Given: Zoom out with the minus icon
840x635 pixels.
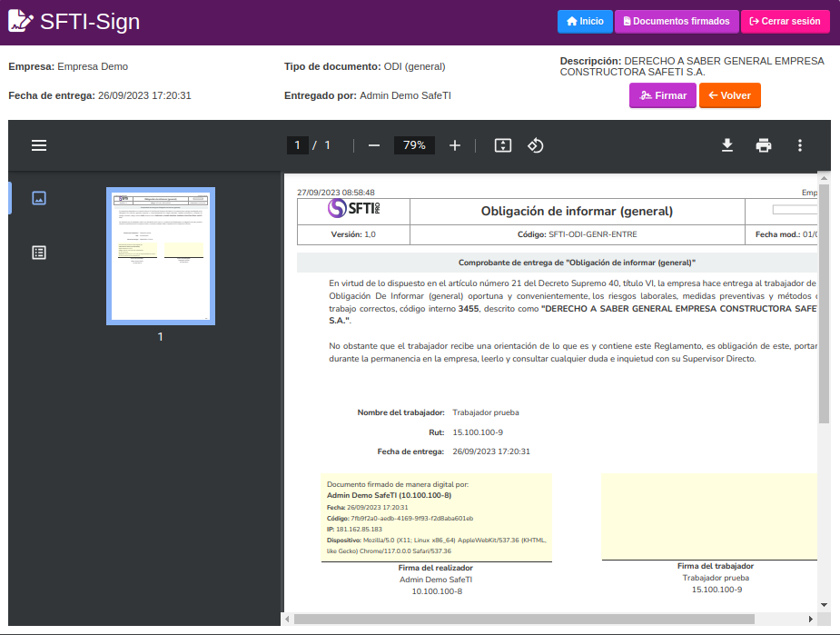Looking at the screenshot, I should tap(374, 145).
